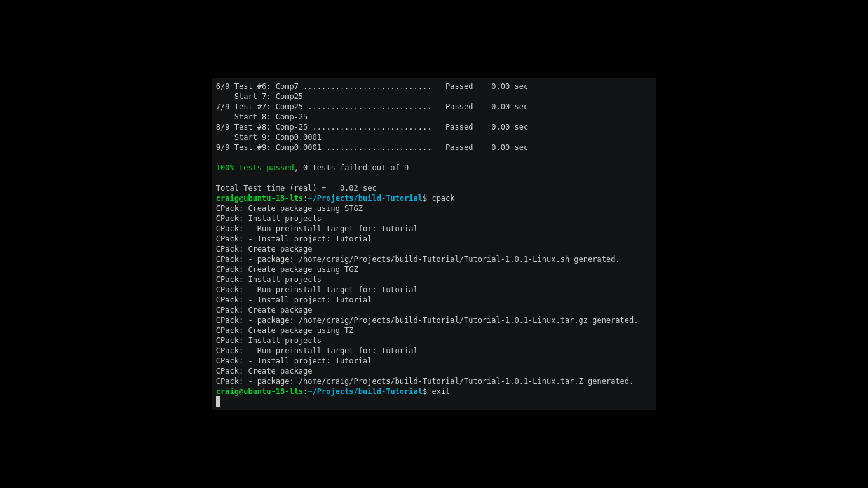Click the 'Start 7: Comp25' line

[x=269, y=97]
